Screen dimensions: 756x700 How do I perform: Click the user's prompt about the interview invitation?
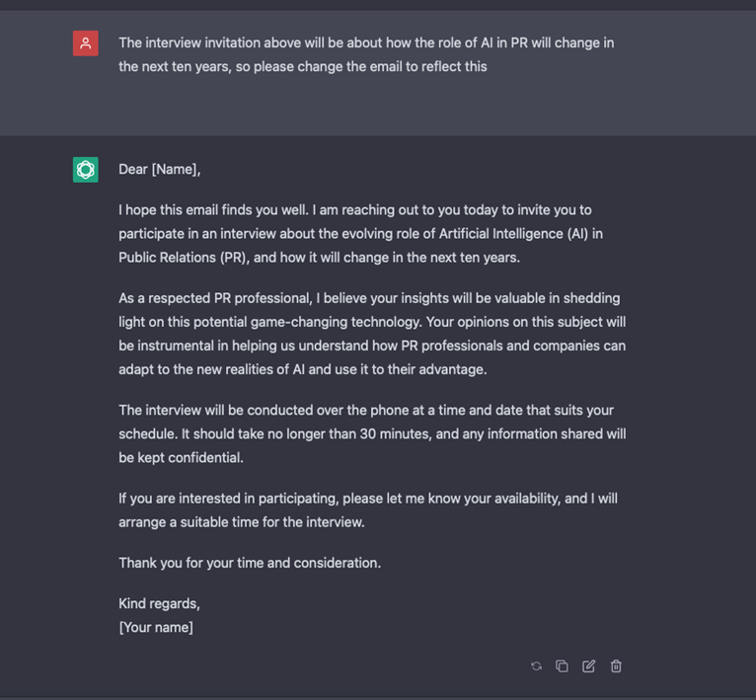(x=366, y=54)
